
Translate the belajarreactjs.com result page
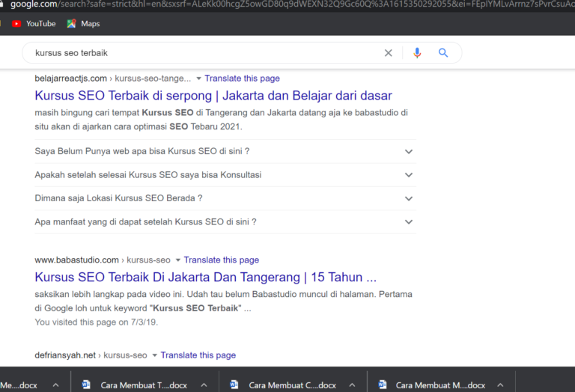242,79
